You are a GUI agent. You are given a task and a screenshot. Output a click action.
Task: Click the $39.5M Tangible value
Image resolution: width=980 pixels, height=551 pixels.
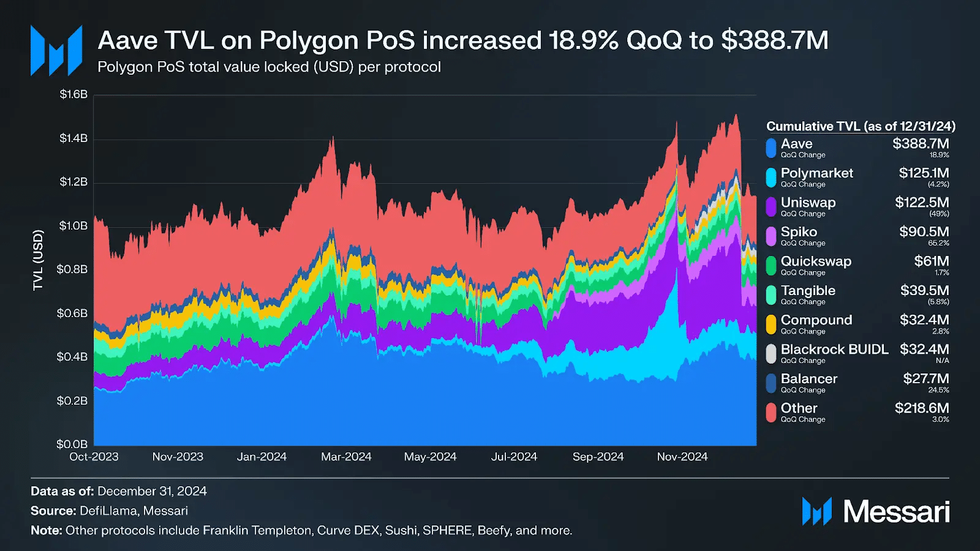[925, 291]
